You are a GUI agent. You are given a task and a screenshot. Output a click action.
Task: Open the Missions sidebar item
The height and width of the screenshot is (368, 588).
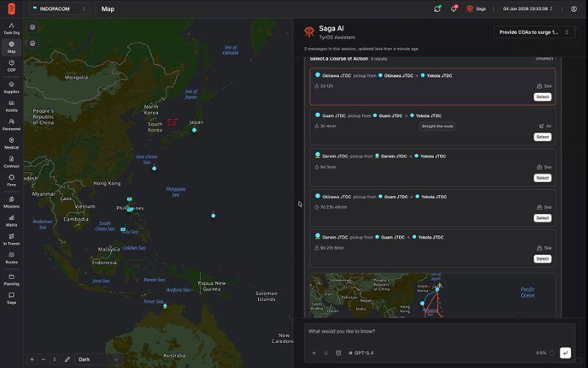11,202
